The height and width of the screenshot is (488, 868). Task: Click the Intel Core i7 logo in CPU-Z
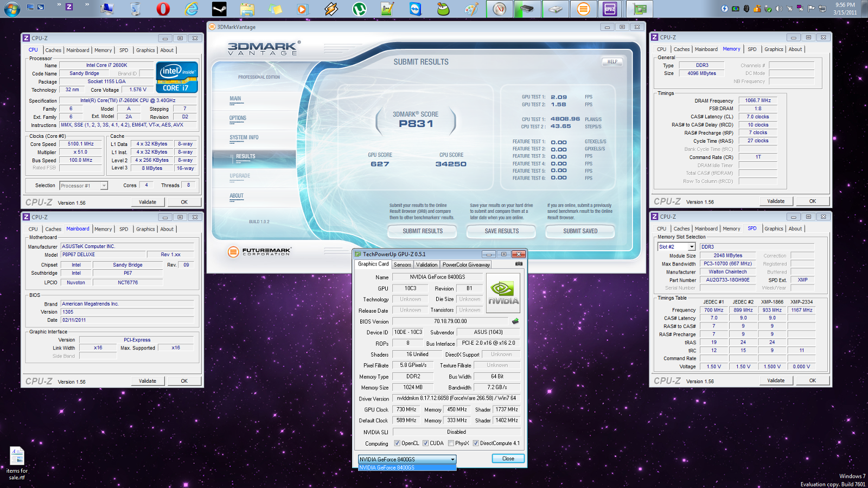click(177, 77)
